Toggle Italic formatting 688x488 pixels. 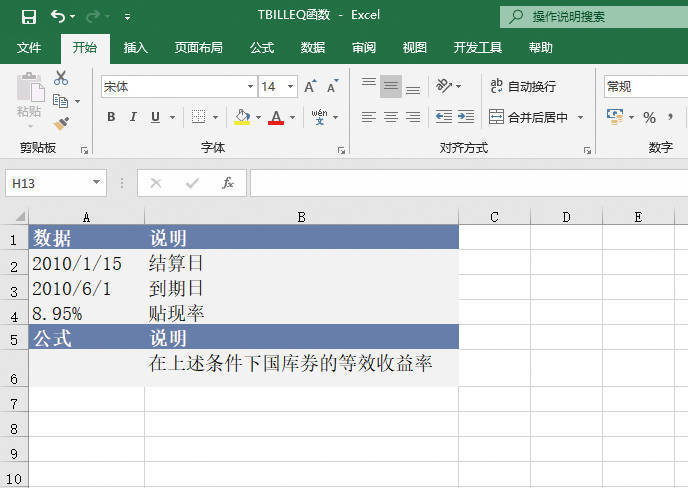point(134,117)
